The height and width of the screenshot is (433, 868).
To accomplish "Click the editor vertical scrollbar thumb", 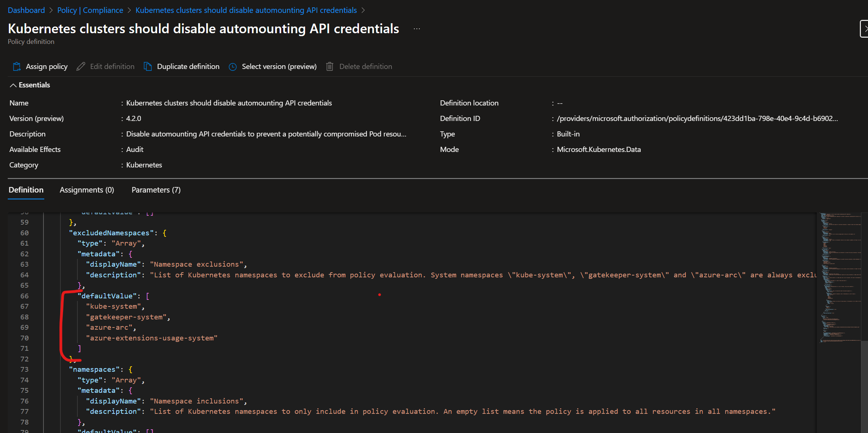I will 864,387.
